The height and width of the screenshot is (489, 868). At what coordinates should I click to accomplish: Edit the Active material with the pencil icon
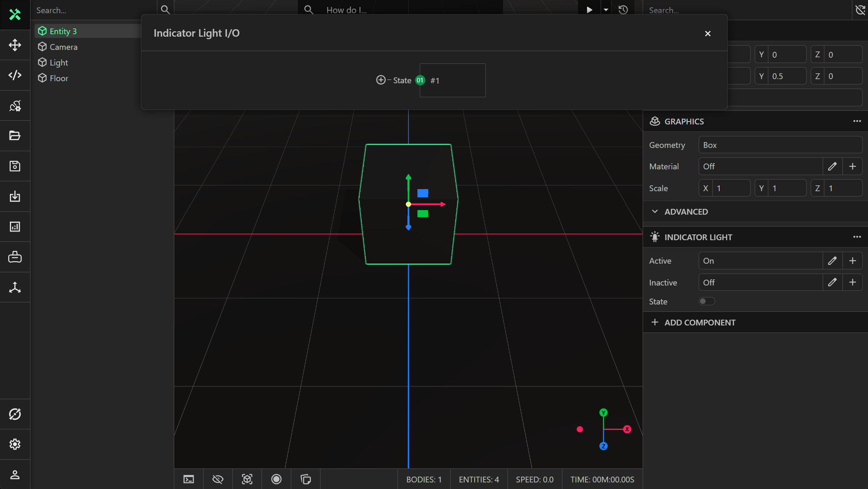click(x=832, y=260)
